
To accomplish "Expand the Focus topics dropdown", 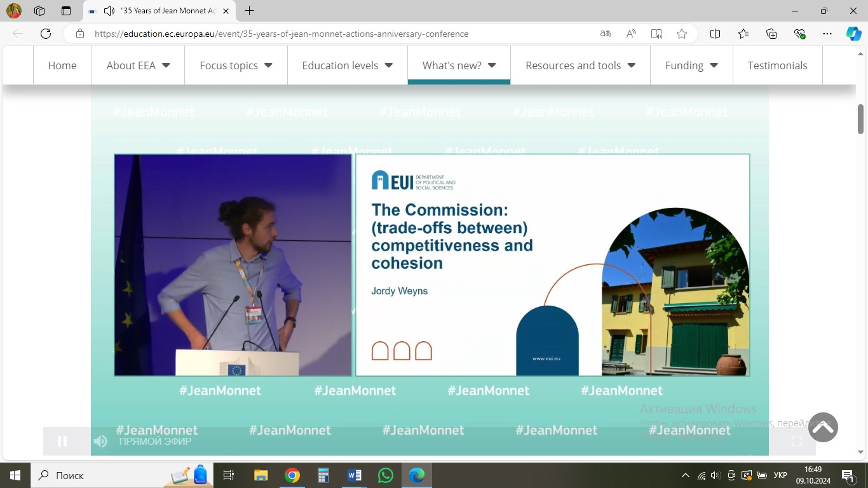I will [x=236, y=65].
